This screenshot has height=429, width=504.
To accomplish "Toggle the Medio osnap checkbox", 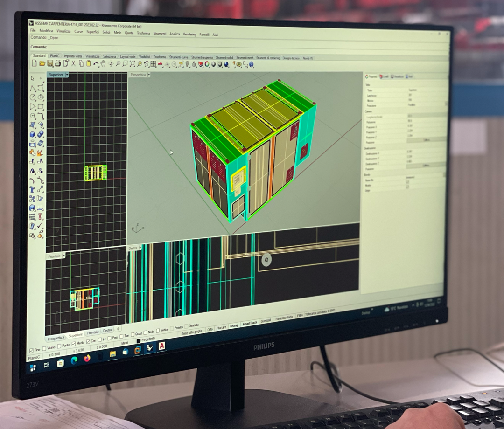I will tap(74, 344).
